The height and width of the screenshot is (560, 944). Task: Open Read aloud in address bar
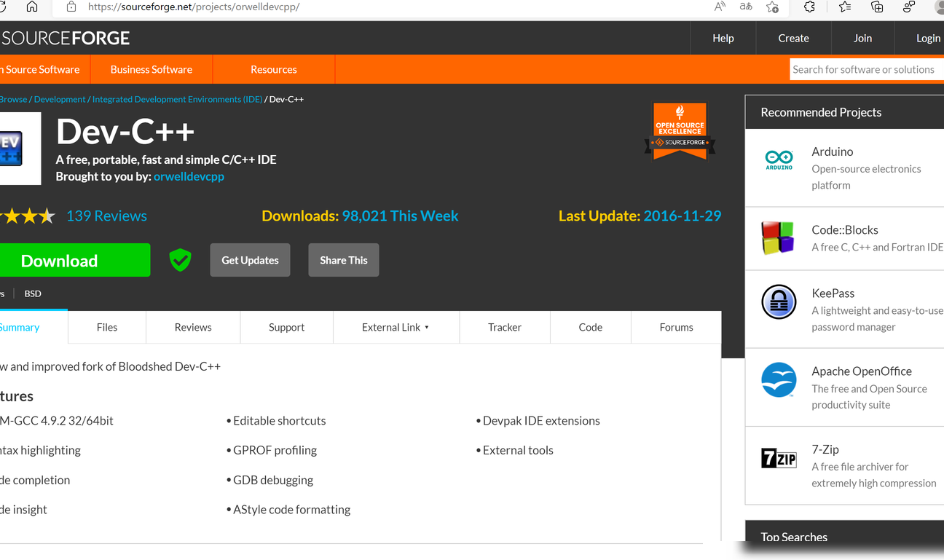point(720,7)
